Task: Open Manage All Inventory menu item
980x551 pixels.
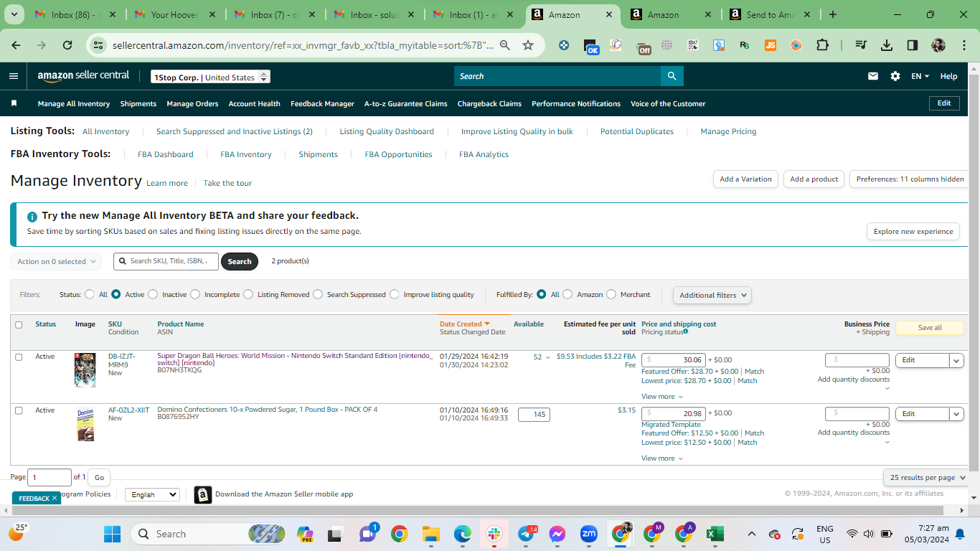Action: [74, 103]
